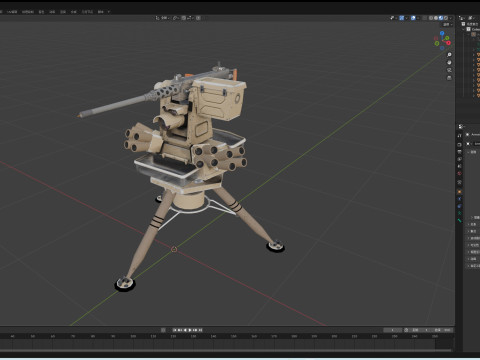Screen dimensions: 480x360
Task: Open the Scene properties tab
Action: tap(460, 166)
